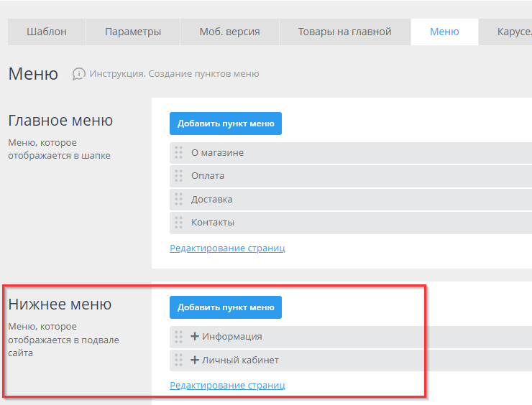532x405 pixels.
Task: Open the Товары на главной tab
Action: click(x=344, y=32)
